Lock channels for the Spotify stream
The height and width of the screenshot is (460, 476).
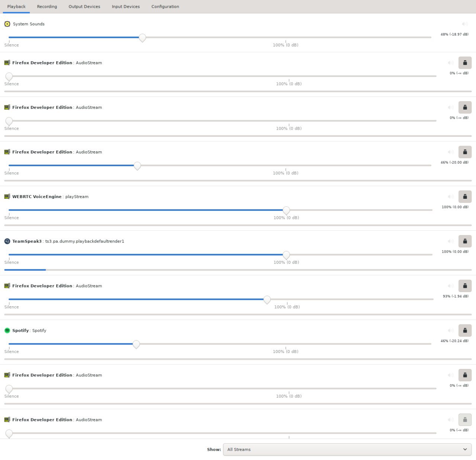click(x=465, y=330)
